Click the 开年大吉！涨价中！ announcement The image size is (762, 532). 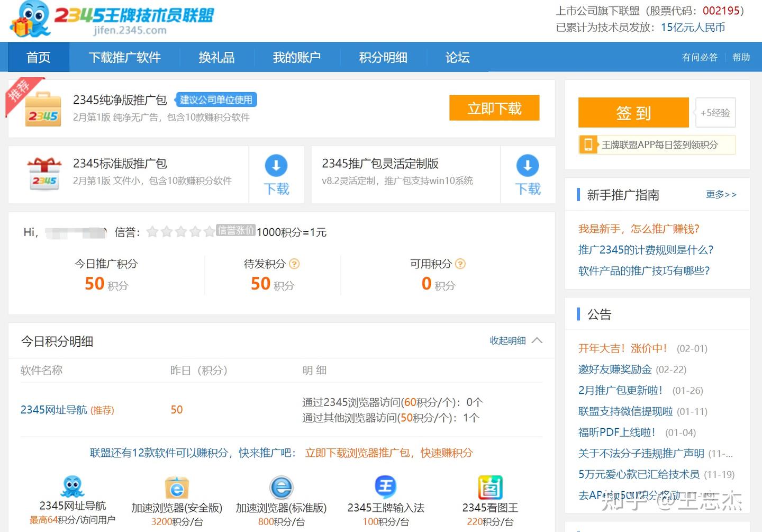[x=623, y=348]
